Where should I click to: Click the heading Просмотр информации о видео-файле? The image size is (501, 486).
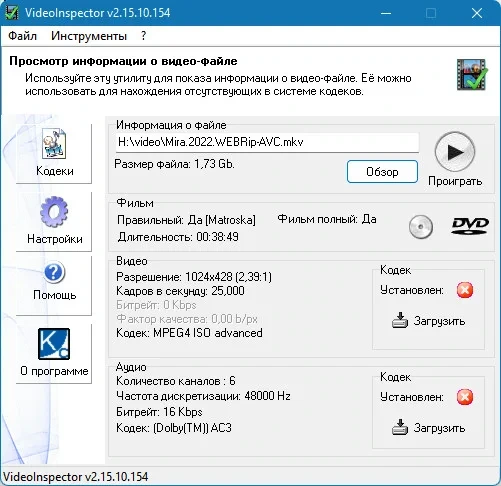click(x=123, y=61)
